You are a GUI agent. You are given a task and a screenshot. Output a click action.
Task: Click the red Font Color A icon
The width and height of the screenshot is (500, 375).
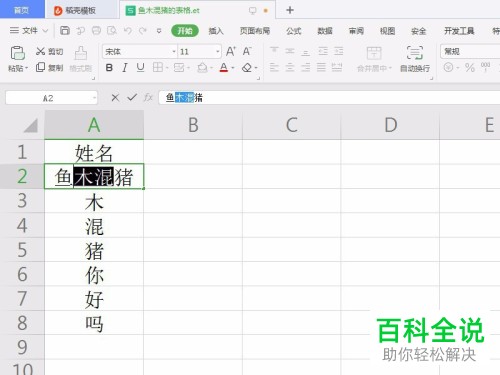(x=224, y=68)
